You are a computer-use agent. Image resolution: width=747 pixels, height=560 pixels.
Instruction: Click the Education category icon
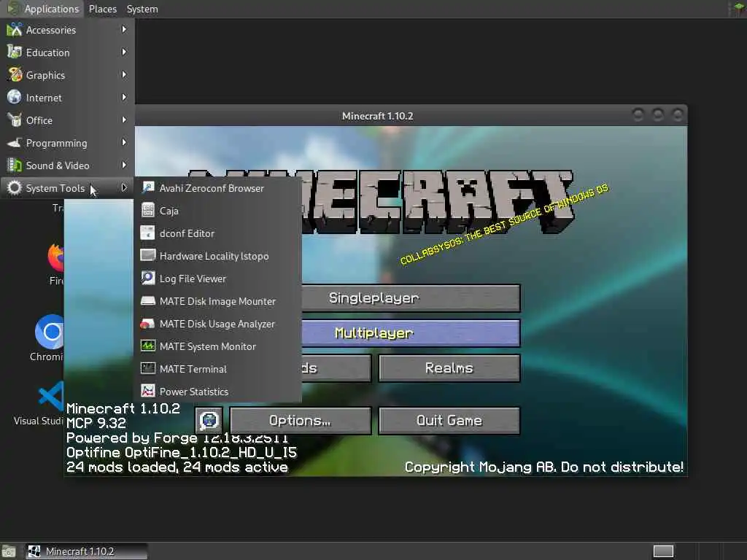click(15, 52)
